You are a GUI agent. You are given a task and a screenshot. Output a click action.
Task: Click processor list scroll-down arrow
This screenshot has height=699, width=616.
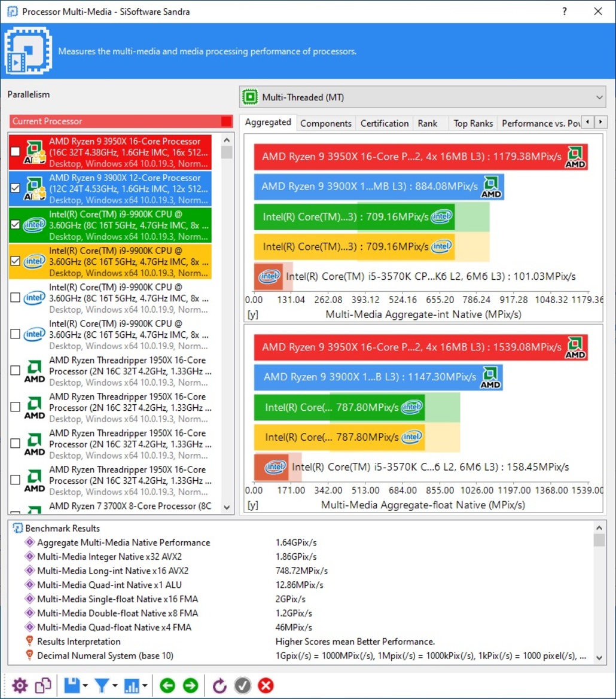(227, 508)
